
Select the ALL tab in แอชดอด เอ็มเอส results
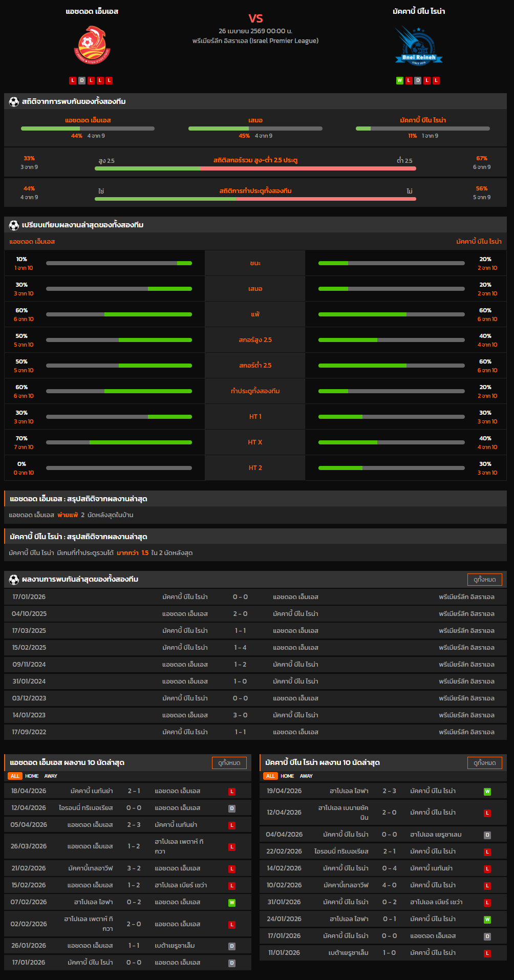(x=15, y=776)
